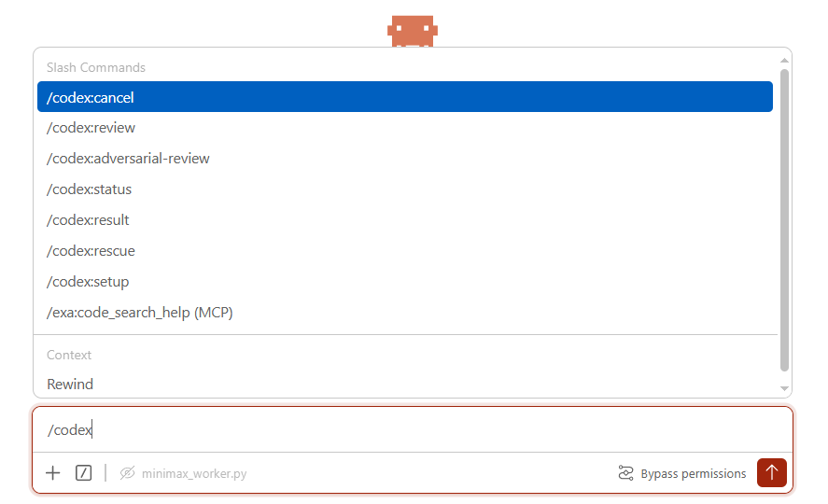This screenshot has height=504, width=828.
Task: Pick /codex:adversarial-review from the list
Action: point(405,159)
